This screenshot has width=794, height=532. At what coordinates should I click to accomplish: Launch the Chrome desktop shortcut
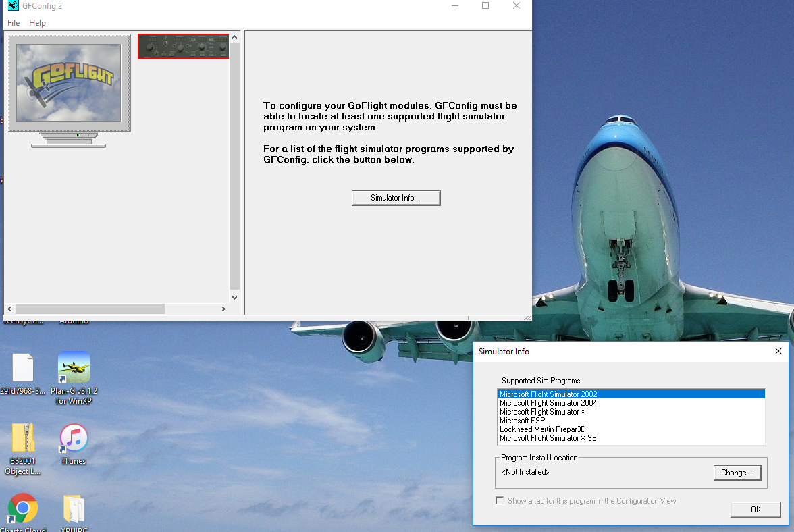(23, 508)
